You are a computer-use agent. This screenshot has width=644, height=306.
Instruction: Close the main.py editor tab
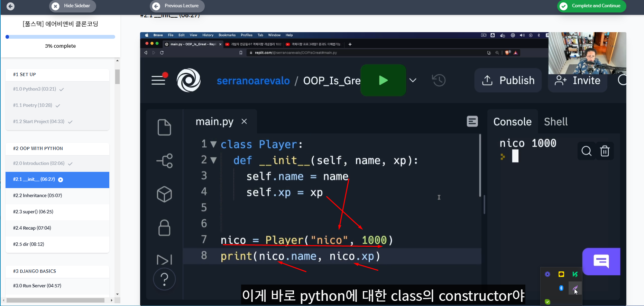(x=244, y=121)
